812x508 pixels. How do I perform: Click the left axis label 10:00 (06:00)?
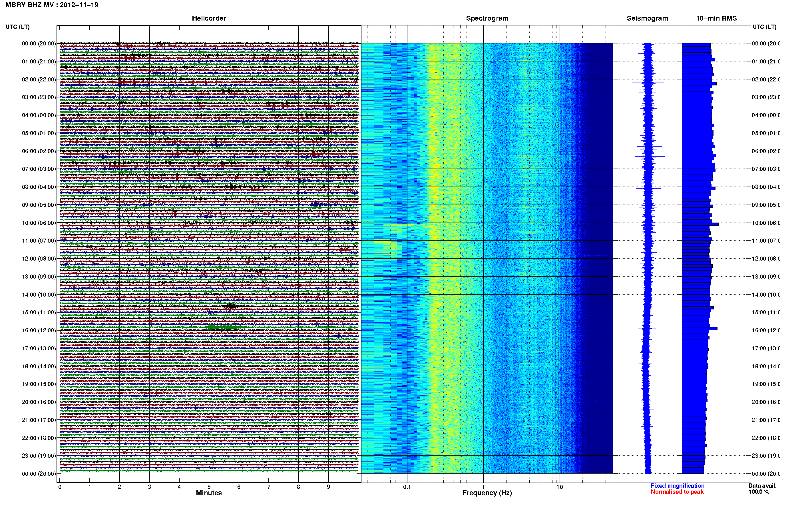point(39,223)
